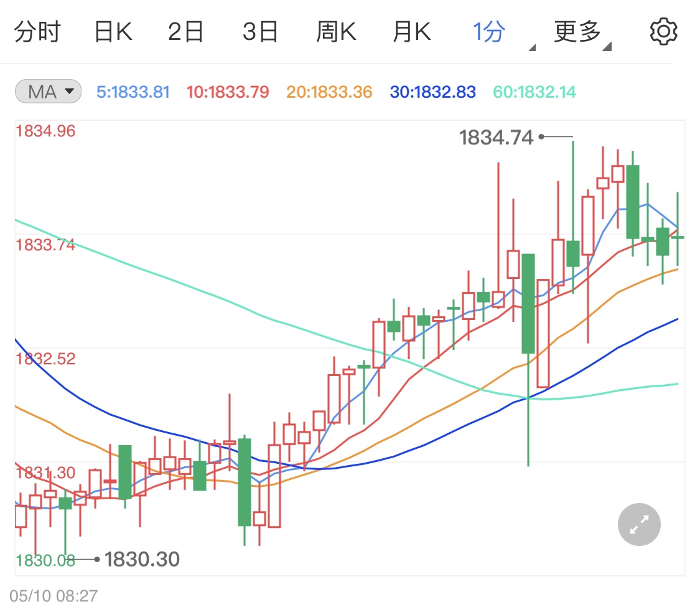
Task: Open chart settings gear icon
Action: 663,32
